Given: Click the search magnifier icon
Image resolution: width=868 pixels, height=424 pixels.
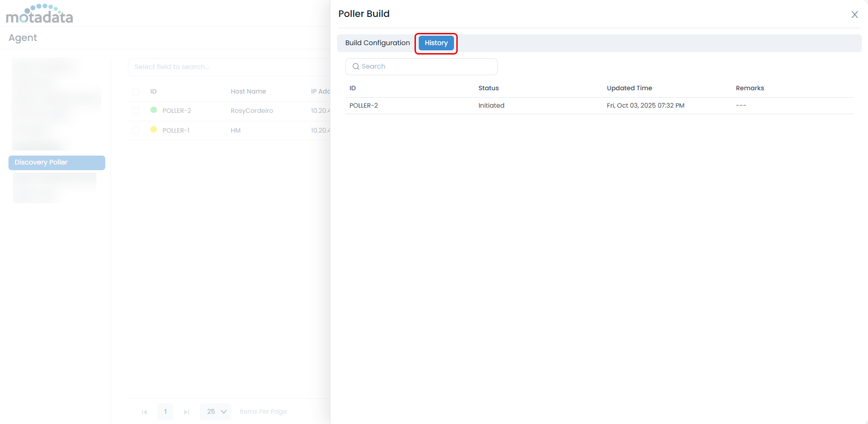Looking at the screenshot, I should click(x=356, y=67).
